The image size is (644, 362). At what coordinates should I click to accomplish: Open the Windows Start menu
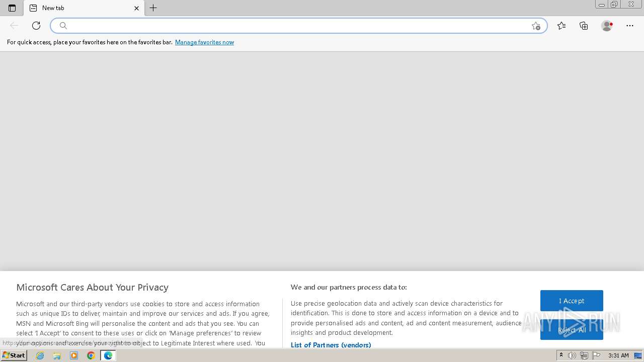pos(14,355)
